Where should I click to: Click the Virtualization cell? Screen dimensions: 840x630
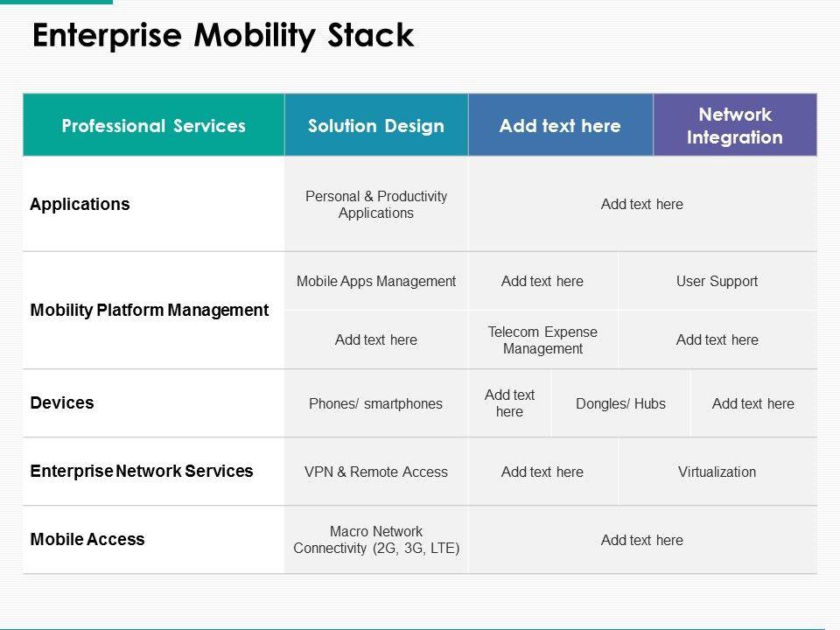point(717,472)
